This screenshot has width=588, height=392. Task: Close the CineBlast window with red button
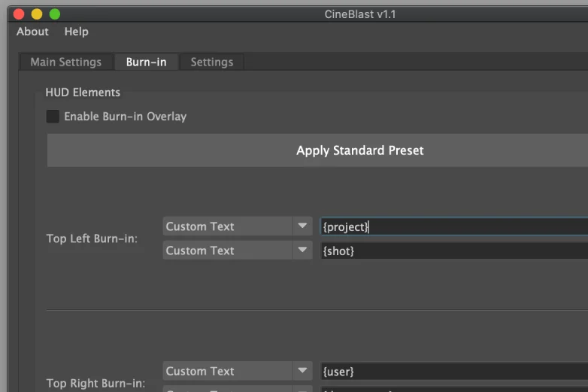click(19, 14)
